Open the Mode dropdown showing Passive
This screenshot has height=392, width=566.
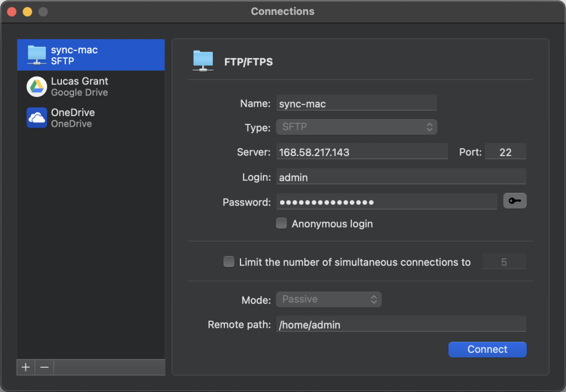point(328,299)
